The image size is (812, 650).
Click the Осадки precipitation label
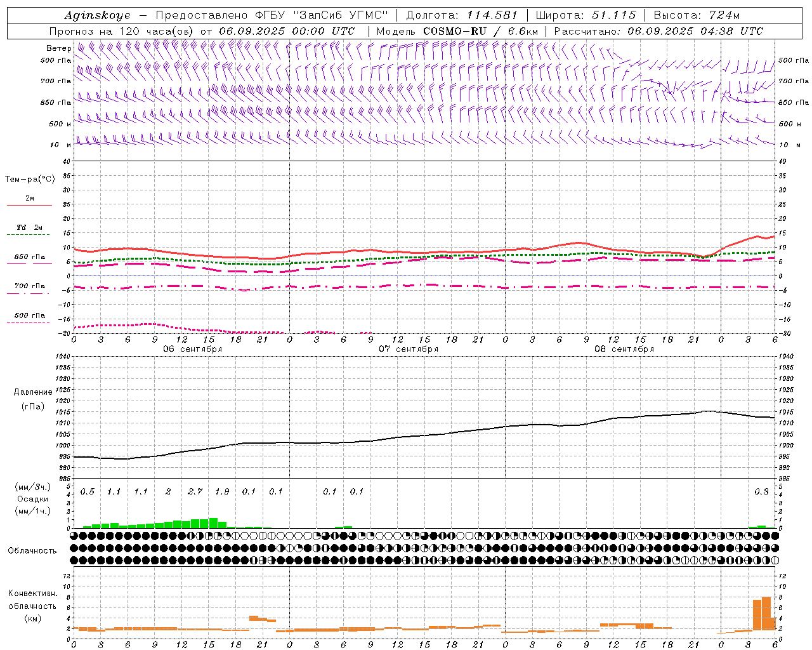click(32, 499)
